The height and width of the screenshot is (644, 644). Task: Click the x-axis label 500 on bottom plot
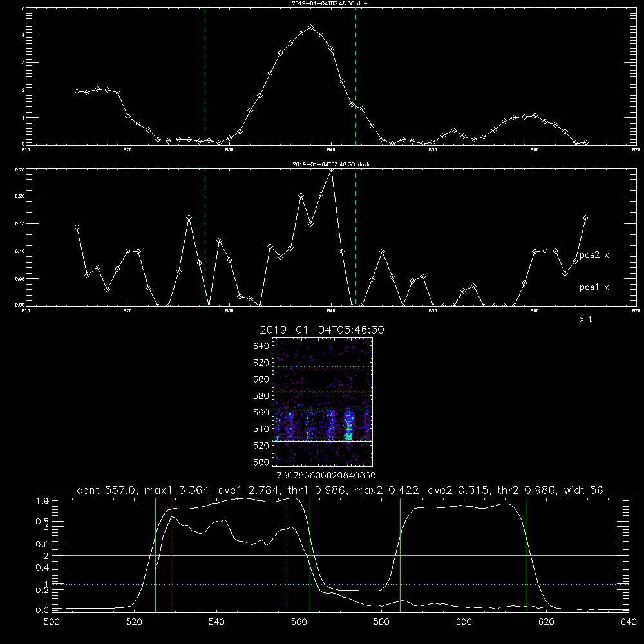coord(52,622)
